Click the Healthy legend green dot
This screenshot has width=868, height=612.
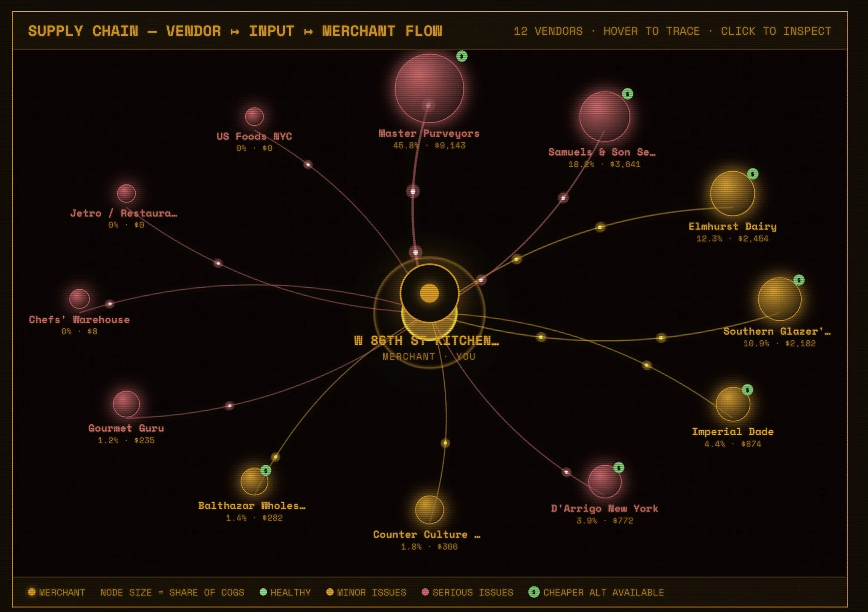[263, 592]
